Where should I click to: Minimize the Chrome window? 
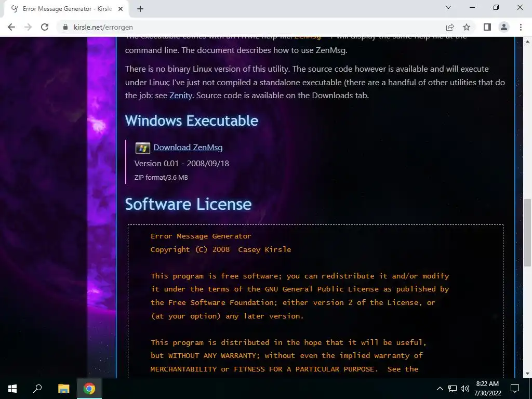pos(472,7)
